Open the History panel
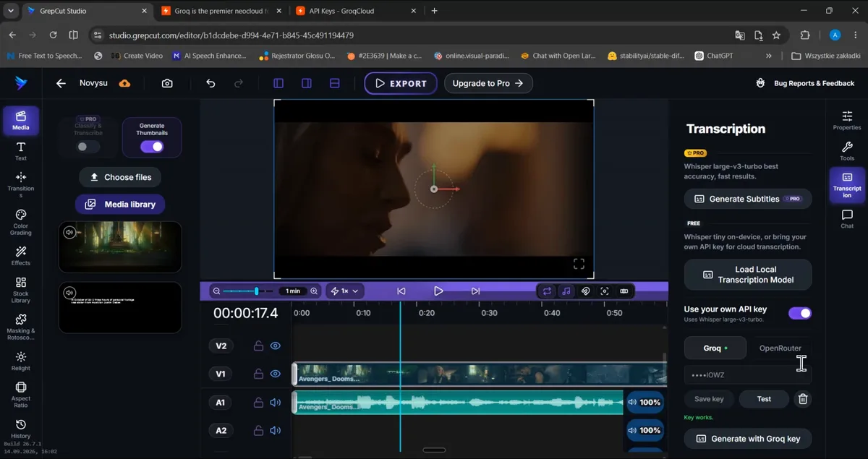Image resolution: width=868 pixels, height=459 pixels. point(21,429)
